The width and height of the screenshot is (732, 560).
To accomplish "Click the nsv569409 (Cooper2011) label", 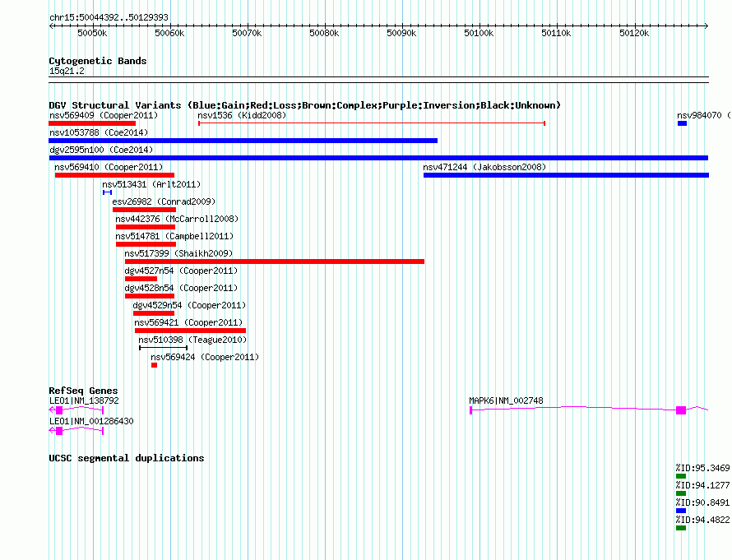I will pyautogui.click(x=104, y=115).
